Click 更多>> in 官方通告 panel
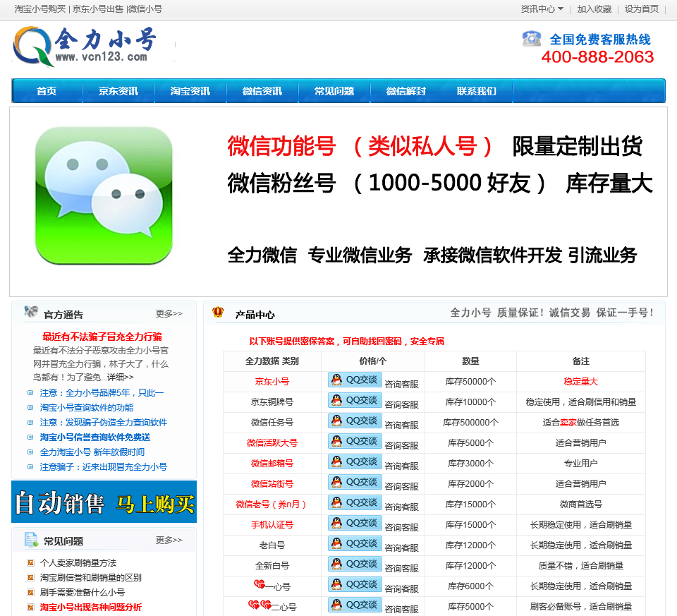Screen dimensions: 677x616 pos(169,313)
